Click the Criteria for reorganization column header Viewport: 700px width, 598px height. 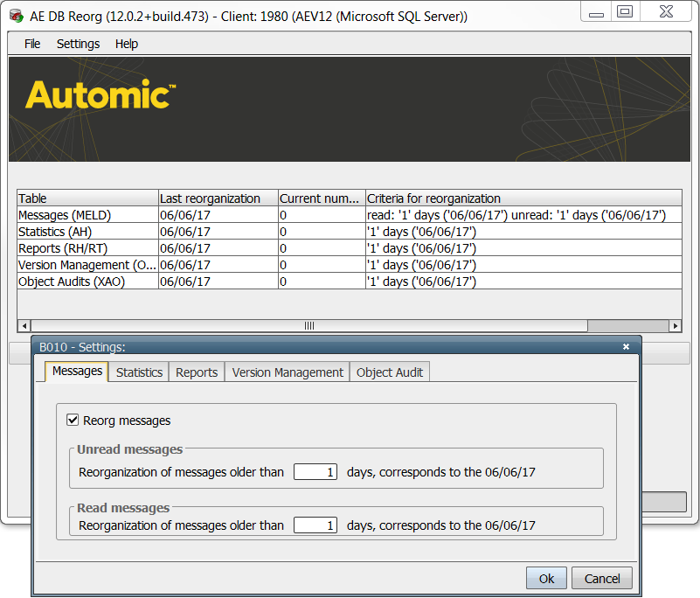coord(433,198)
